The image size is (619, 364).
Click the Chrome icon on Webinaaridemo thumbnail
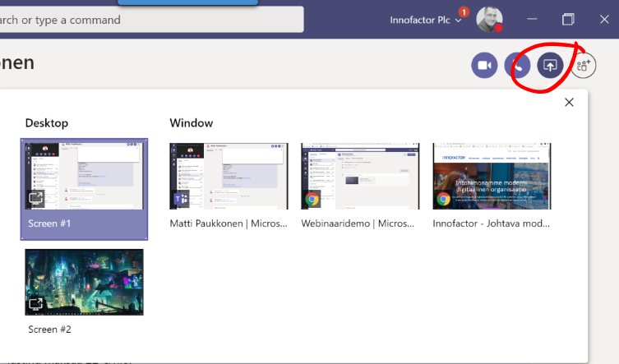coord(312,199)
